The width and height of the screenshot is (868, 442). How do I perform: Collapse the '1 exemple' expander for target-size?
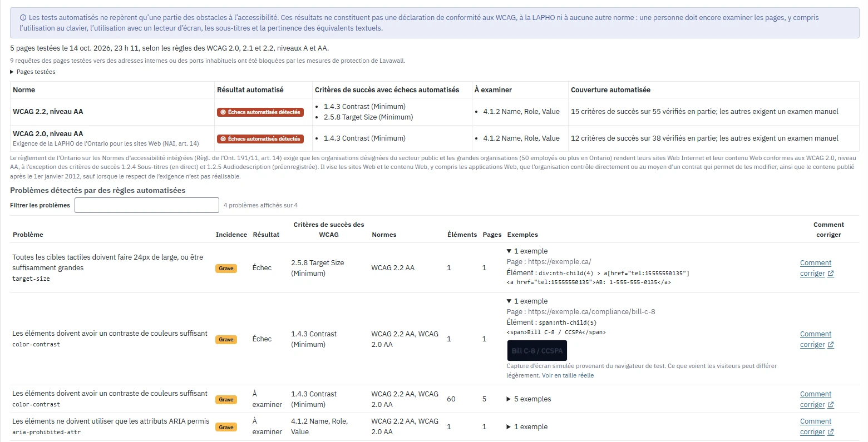[527, 251]
